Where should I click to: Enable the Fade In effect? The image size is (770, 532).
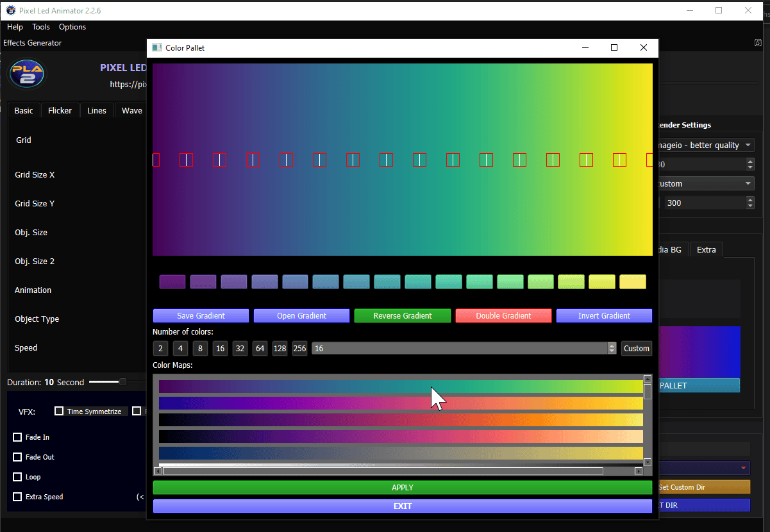[x=17, y=436]
